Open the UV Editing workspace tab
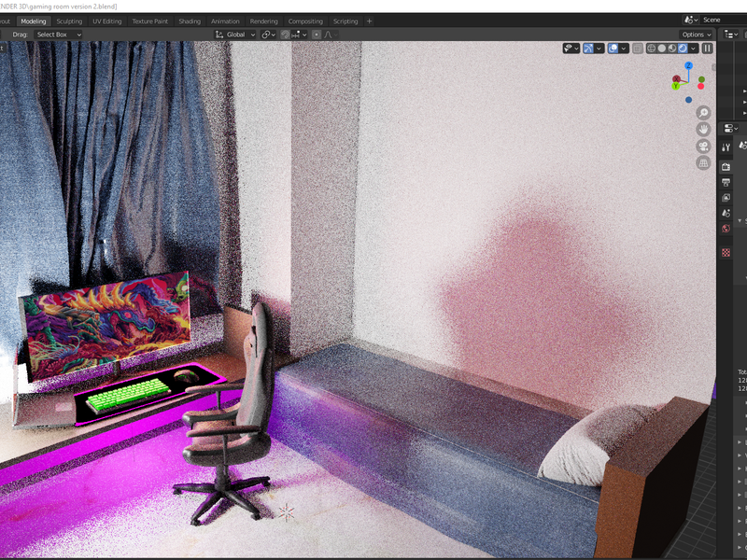The image size is (747, 560). 106,21
